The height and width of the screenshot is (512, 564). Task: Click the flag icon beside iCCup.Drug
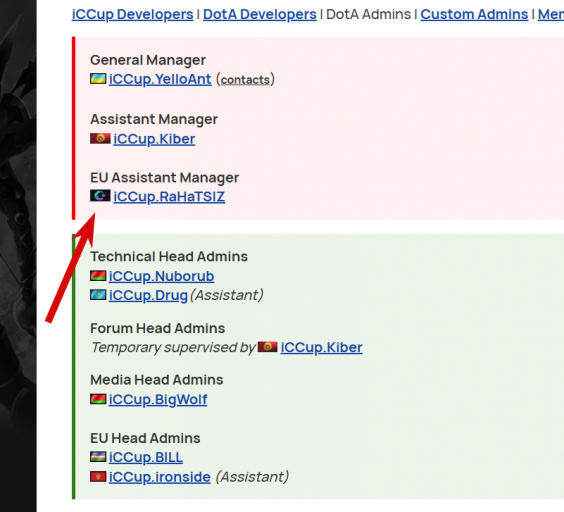point(98,295)
